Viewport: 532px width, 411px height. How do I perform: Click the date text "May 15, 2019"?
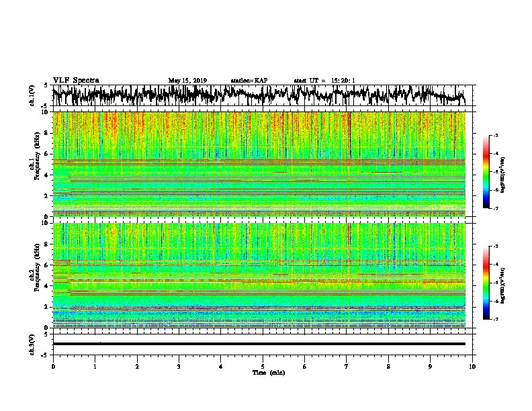[x=187, y=81]
